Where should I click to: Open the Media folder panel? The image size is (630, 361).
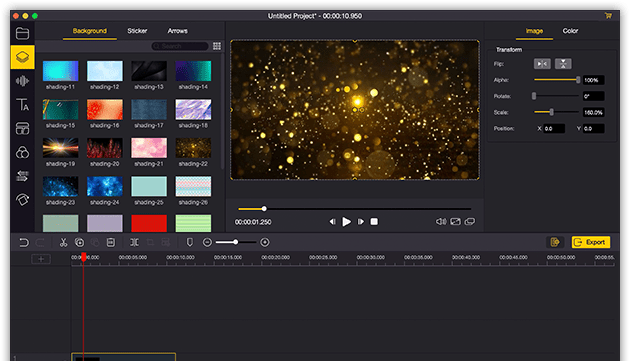(x=22, y=33)
